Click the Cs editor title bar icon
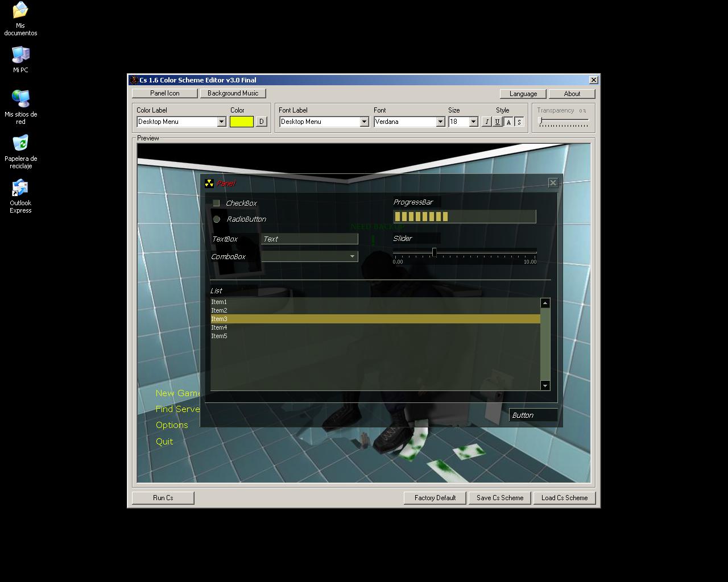 click(x=134, y=80)
